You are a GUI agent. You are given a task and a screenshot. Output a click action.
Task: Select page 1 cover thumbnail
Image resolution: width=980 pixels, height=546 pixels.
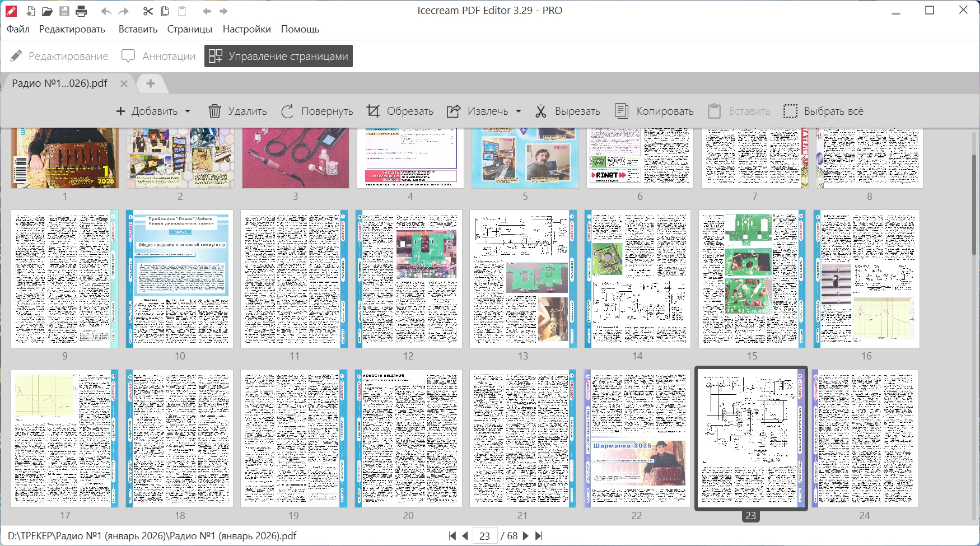(65, 158)
